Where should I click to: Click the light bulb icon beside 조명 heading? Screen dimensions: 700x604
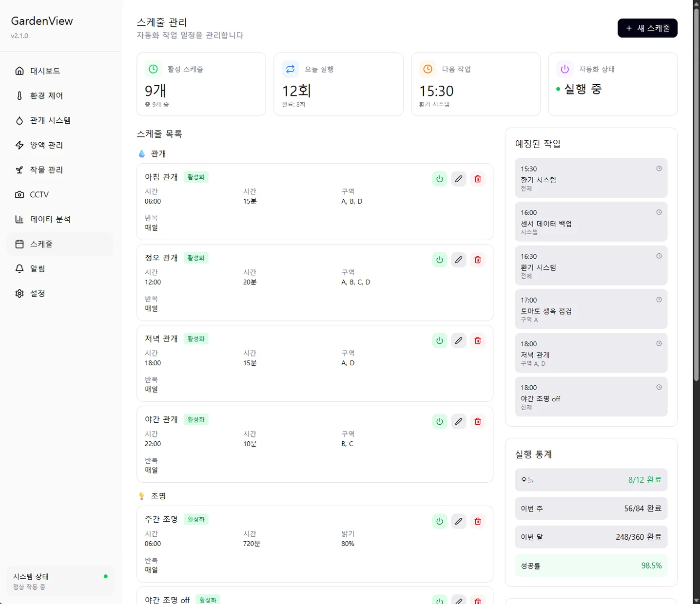coord(142,496)
